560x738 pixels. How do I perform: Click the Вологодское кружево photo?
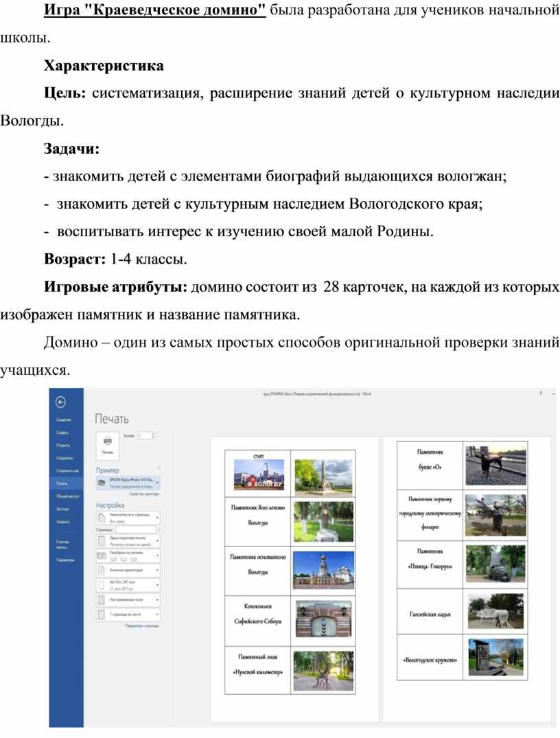pos(495,658)
